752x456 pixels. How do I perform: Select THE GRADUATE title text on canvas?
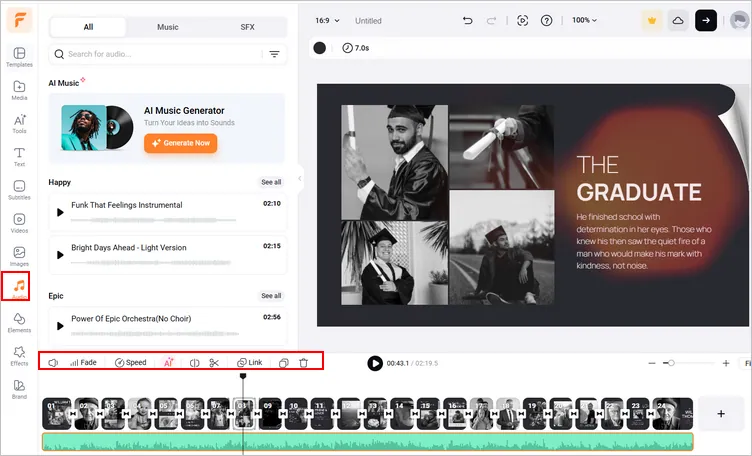[638, 178]
